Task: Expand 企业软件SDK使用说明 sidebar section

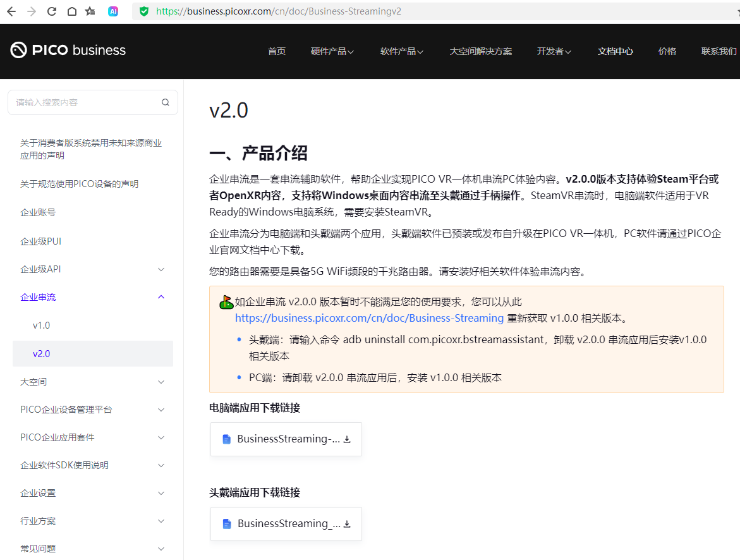Action: point(92,465)
